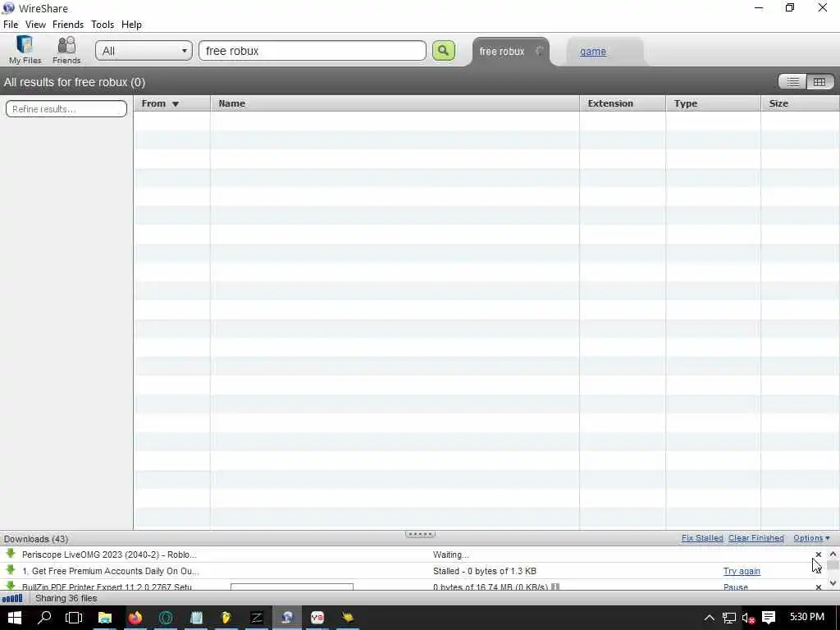Click the BullZip download progress bar

point(292,587)
